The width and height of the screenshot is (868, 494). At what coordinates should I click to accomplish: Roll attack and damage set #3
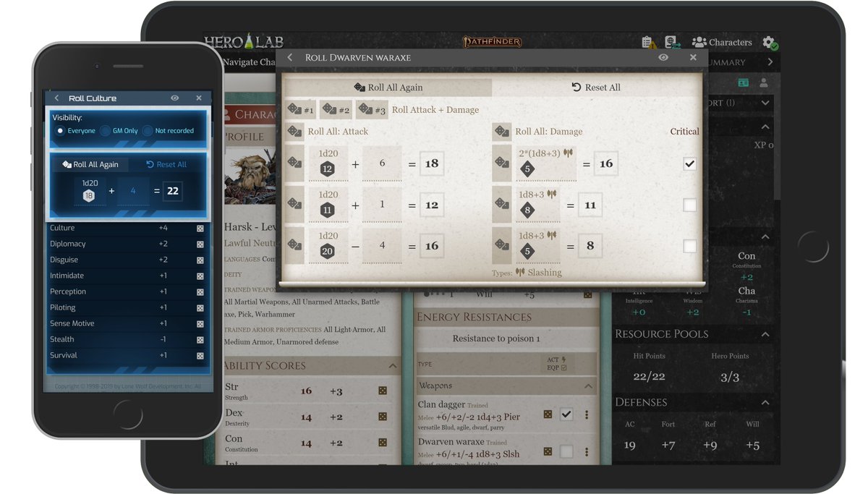pyautogui.click(x=372, y=110)
